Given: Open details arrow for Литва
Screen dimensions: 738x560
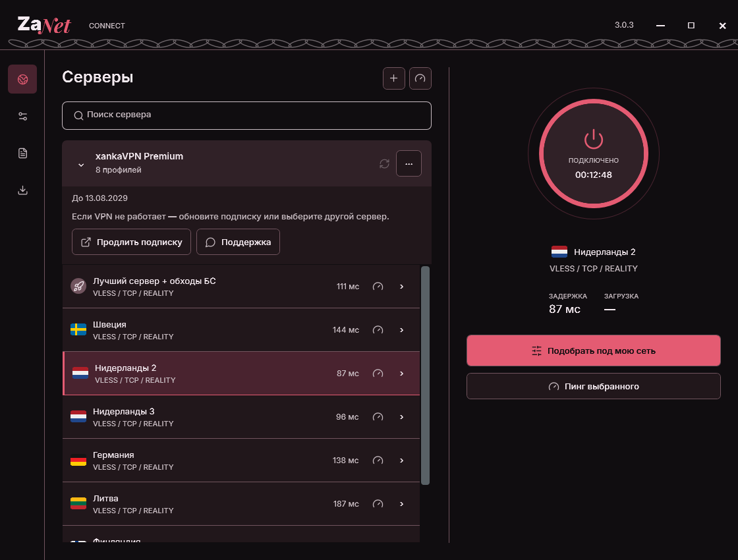Looking at the screenshot, I should point(401,504).
